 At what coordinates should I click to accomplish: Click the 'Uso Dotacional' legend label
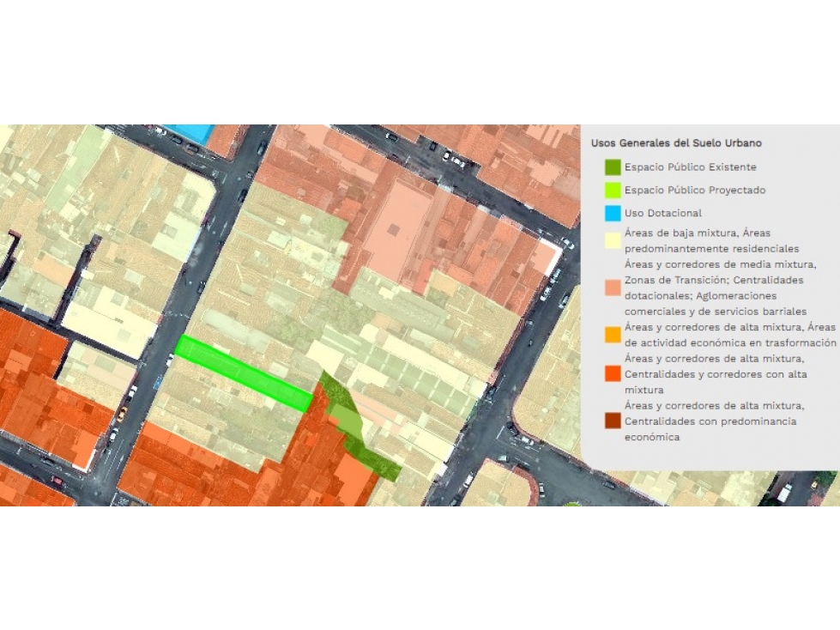[x=662, y=213]
